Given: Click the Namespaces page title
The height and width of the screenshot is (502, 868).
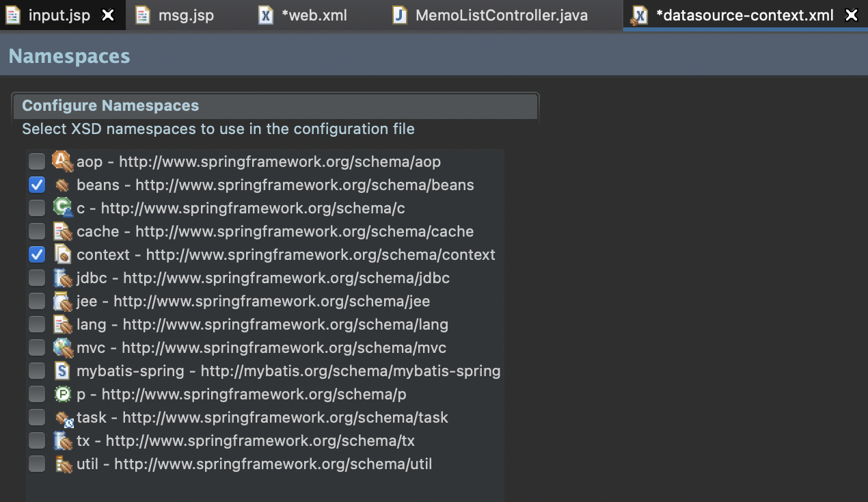Looking at the screenshot, I should click(69, 56).
